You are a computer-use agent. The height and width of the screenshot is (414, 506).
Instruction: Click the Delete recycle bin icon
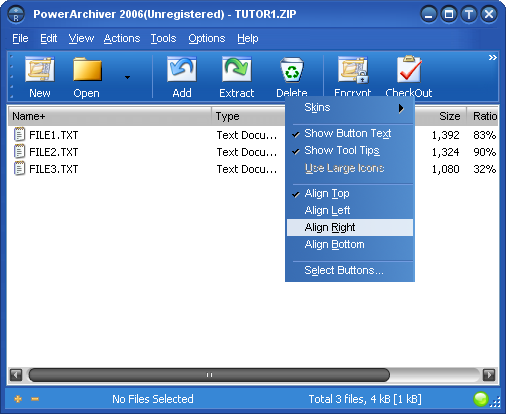[292, 69]
